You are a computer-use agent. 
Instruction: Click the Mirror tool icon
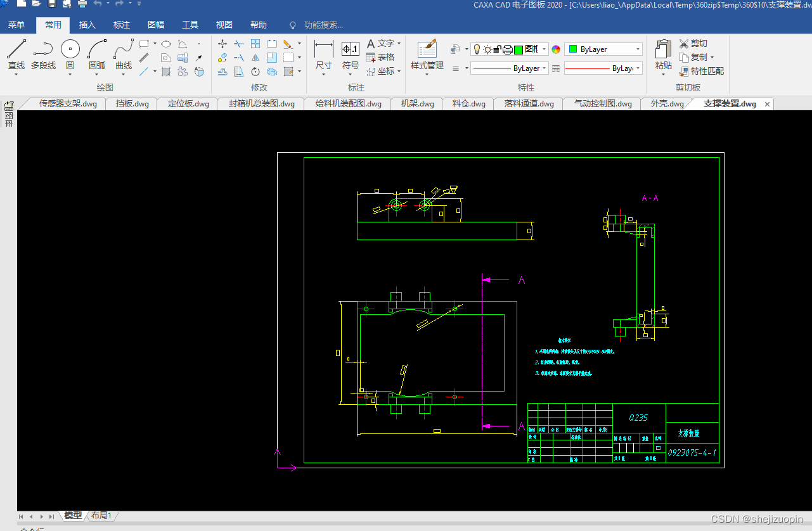pyautogui.click(x=255, y=58)
